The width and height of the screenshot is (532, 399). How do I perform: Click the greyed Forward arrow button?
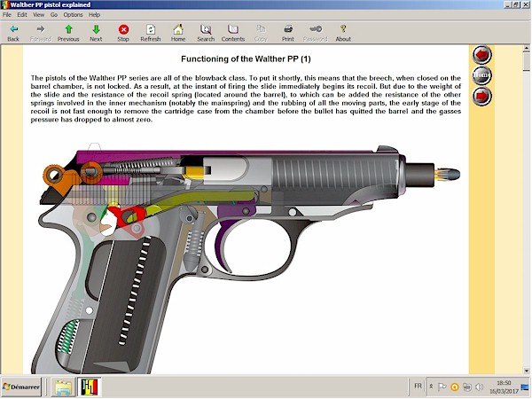click(41, 34)
